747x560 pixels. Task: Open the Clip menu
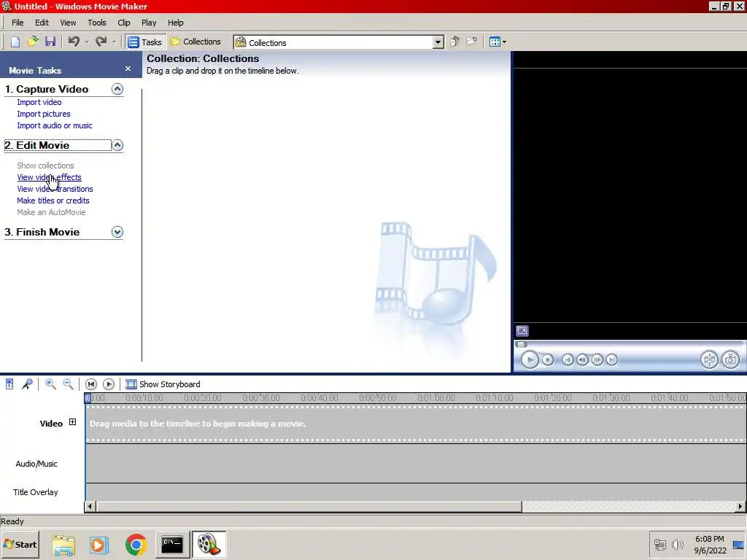tap(124, 23)
